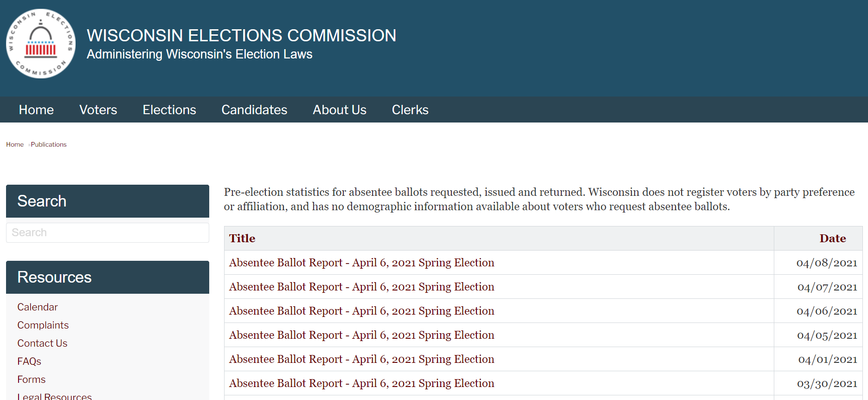Open the Voters navigation menu
This screenshot has width=868, height=400.
98,110
